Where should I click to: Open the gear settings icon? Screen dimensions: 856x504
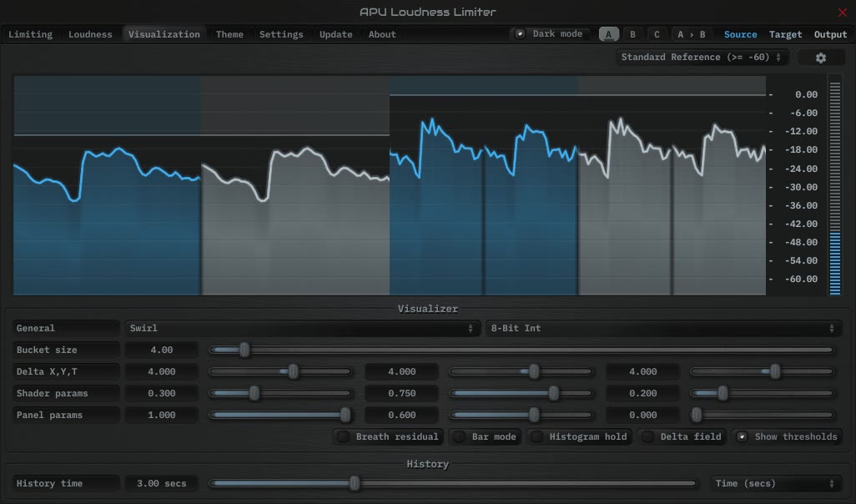820,58
